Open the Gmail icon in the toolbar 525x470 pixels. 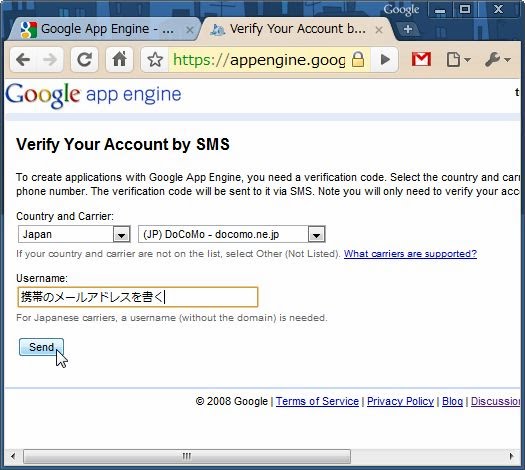421,60
